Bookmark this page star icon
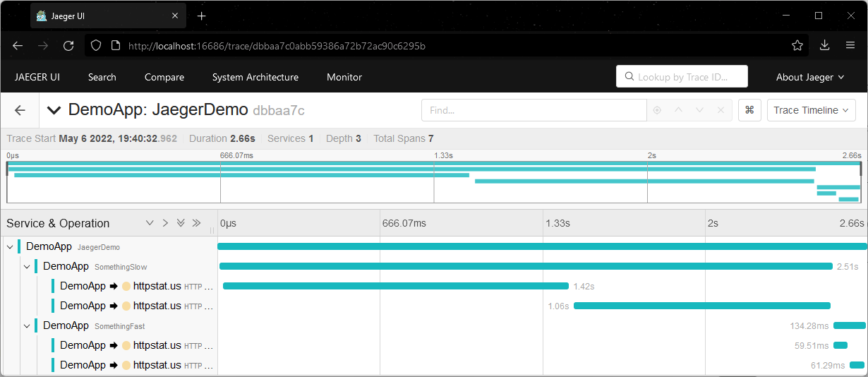The height and width of the screenshot is (377, 868). [x=797, y=45]
